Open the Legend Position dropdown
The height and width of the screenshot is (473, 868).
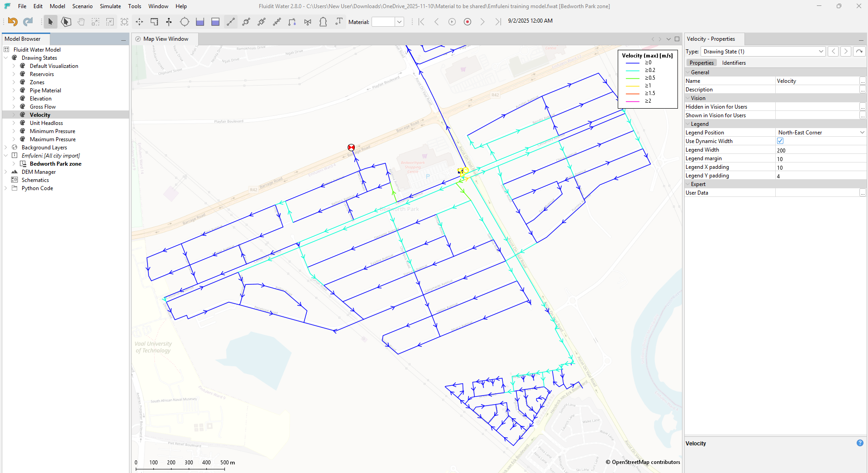(x=862, y=133)
